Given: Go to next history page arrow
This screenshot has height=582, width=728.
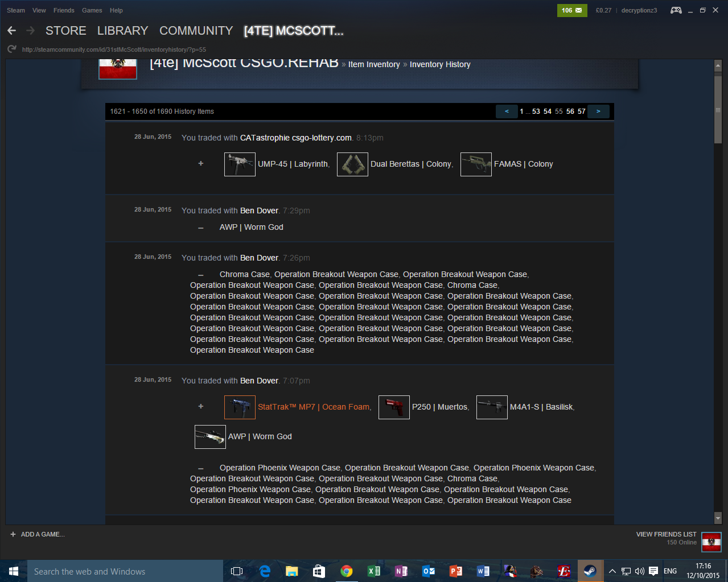Looking at the screenshot, I should click(x=598, y=112).
